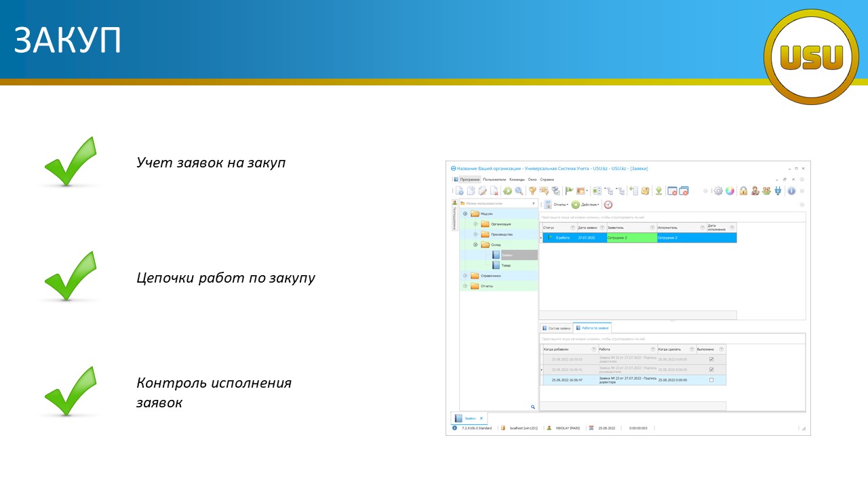The height and width of the screenshot is (488, 868).
Task: Open the Заявитель column filter button
Action: point(652,227)
